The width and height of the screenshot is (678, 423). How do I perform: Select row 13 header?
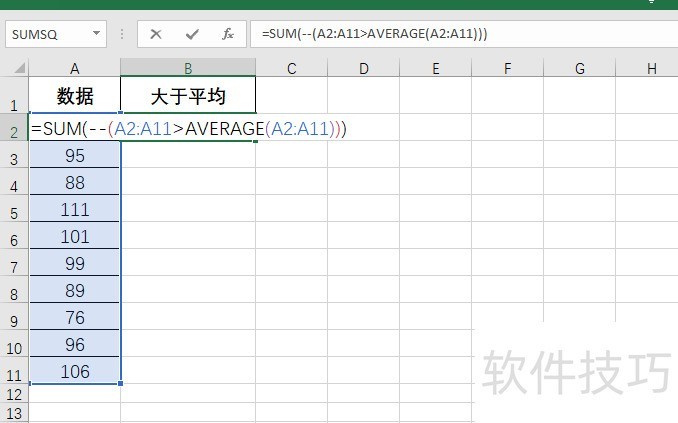[x=14, y=413]
